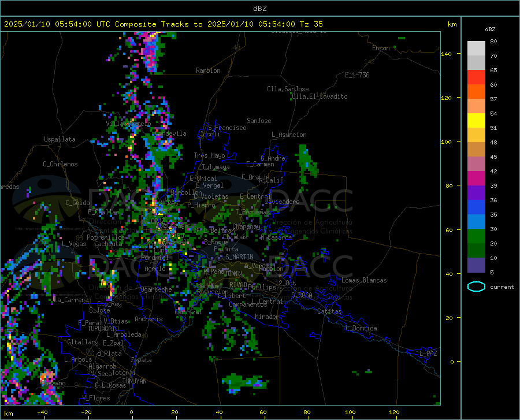This screenshot has height=420, width=520.
Task: Click the 0 km tick on right axis
Action: click(452, 362)
